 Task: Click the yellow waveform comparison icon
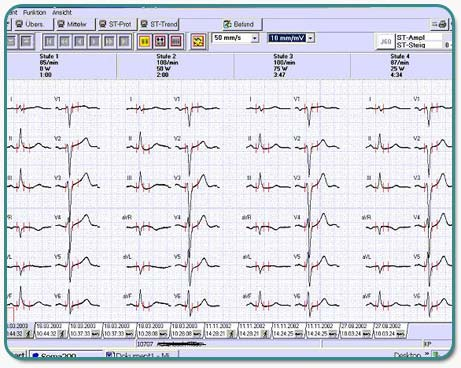198,41
